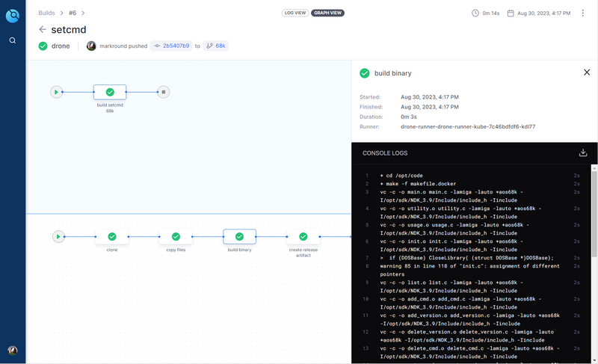This screenshot has height=364, width=598.
Task: Select the copy files step node
Action: pyautogui.click(x=176, y=237)
